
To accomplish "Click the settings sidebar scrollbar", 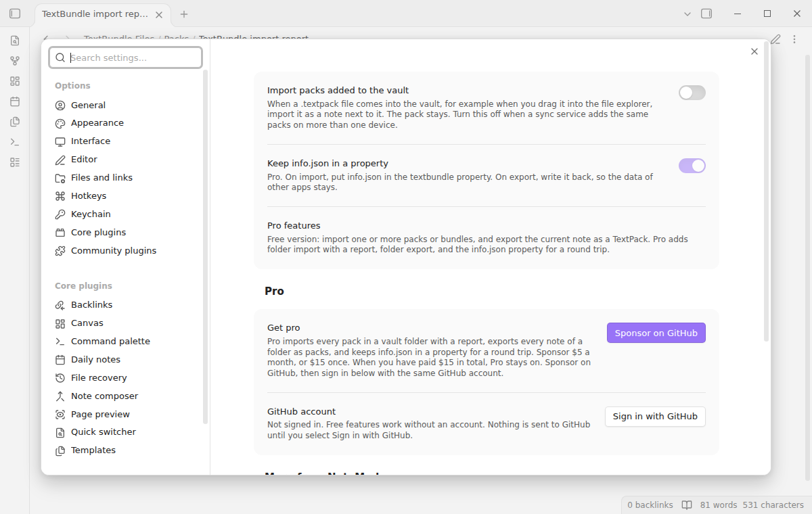I will pos(206,247).
